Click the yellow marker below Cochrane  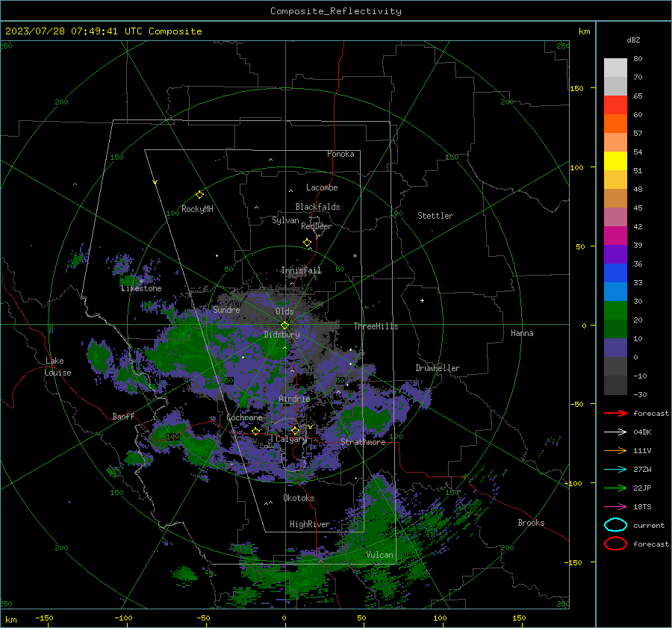[x=256, y=432]
